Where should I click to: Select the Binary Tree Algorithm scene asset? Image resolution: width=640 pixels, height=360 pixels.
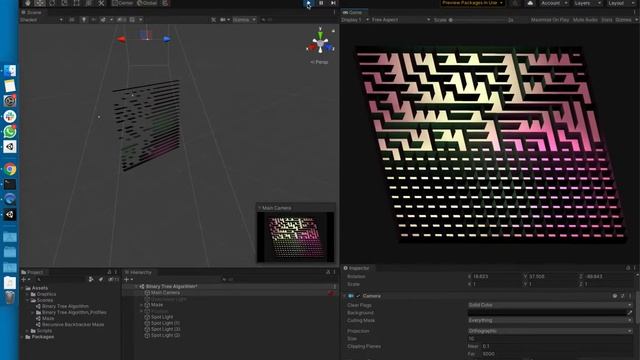65,306
